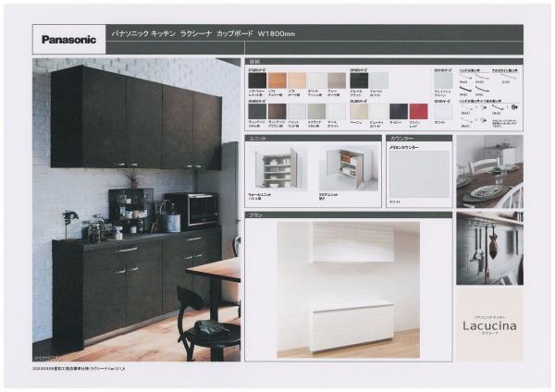Image resolution: width=555 pixels, height=392 pixels.
Task: Open the dark cupboard kitchen photo
Action: (x=136, y=210)
